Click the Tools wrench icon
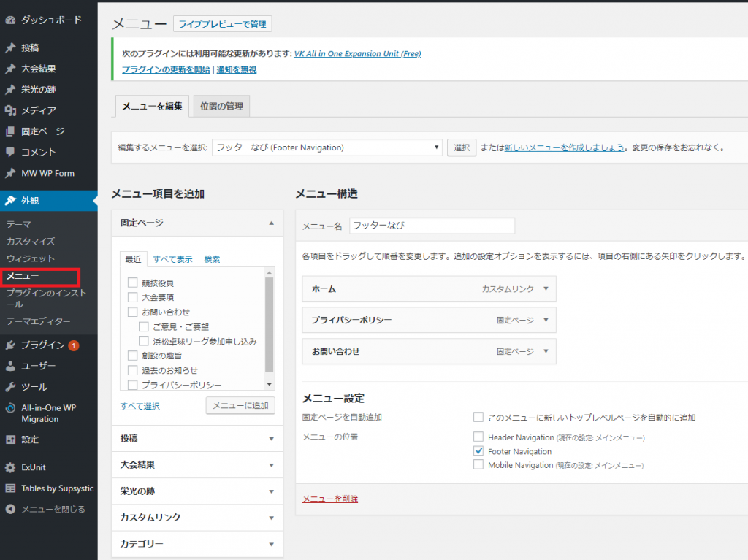 pos(10,387)
